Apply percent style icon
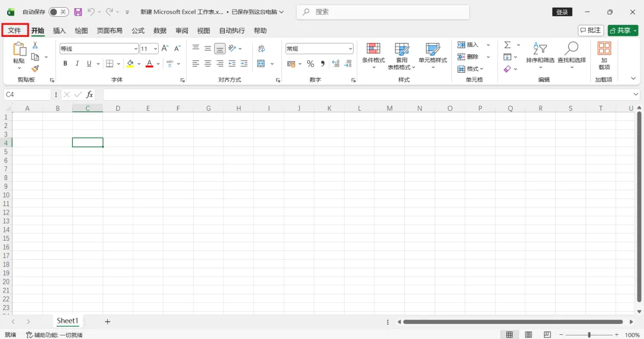The image size is (644, 339). [x=311, y=64]
